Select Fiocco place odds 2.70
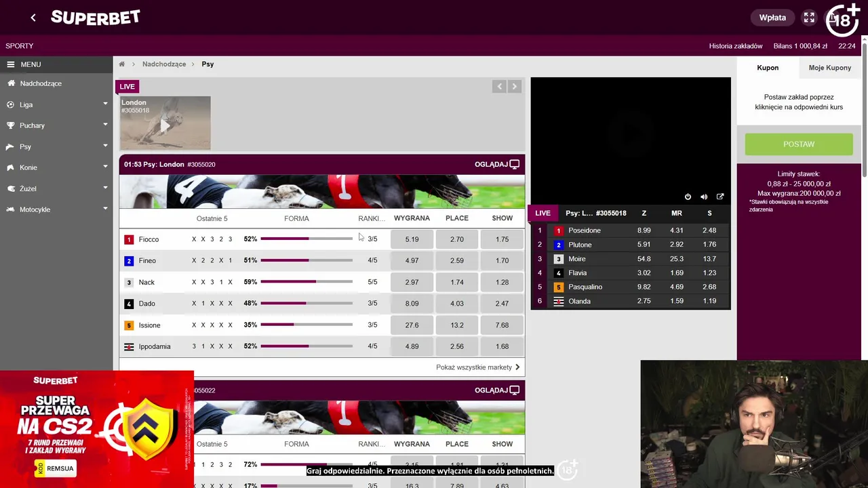Viewport: 868px width, 488px height. point(457,239)
